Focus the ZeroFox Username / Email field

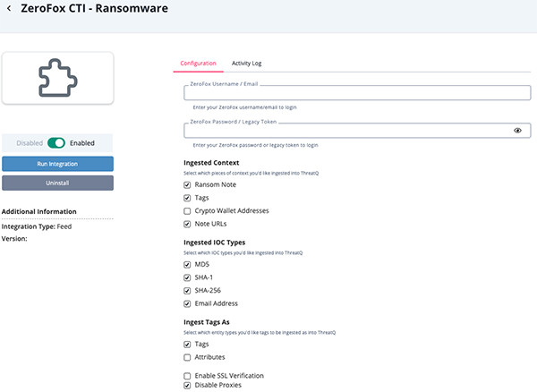pos(357,93)
